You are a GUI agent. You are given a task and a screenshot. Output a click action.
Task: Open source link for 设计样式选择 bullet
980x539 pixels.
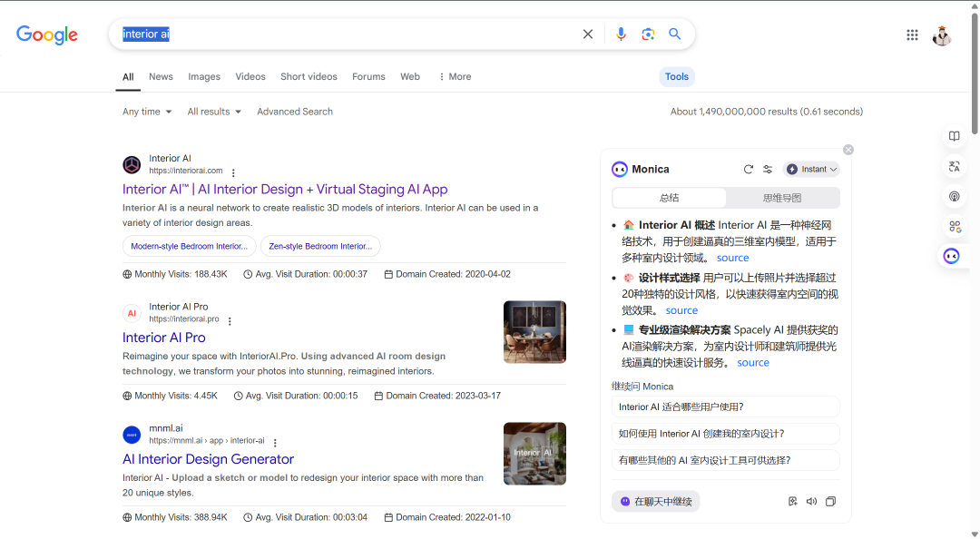point(681,310)
